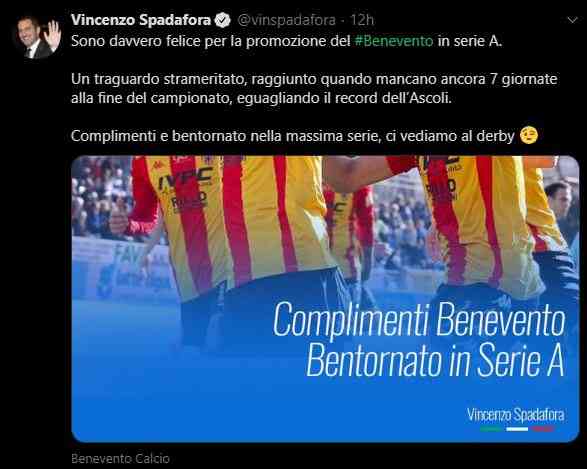Image resolution: width=587 pixels, height=469 pixels.
Task: Click the 12h timestamp
Action: [x=362, y=20]
